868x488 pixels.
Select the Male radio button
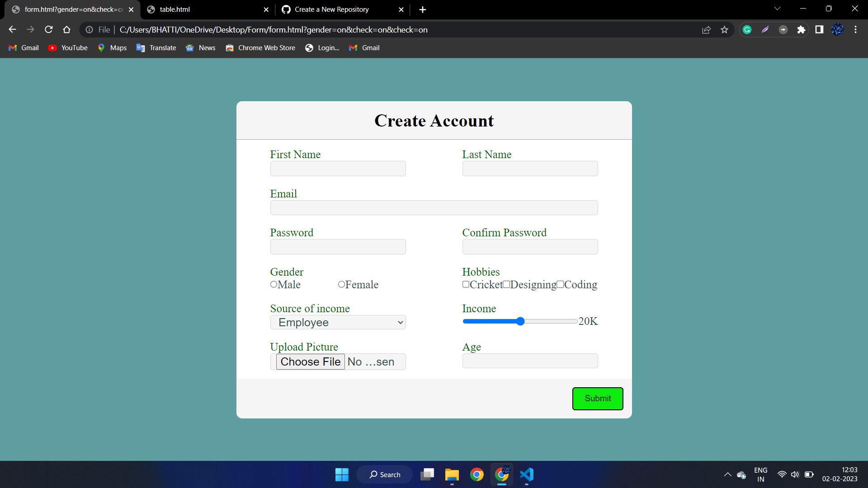click(274, 284)
